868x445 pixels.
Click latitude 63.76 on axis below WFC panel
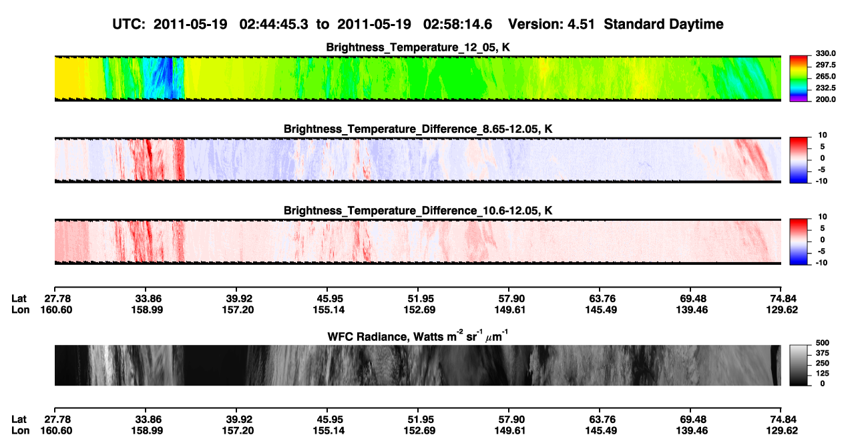[x=600, y=420]
